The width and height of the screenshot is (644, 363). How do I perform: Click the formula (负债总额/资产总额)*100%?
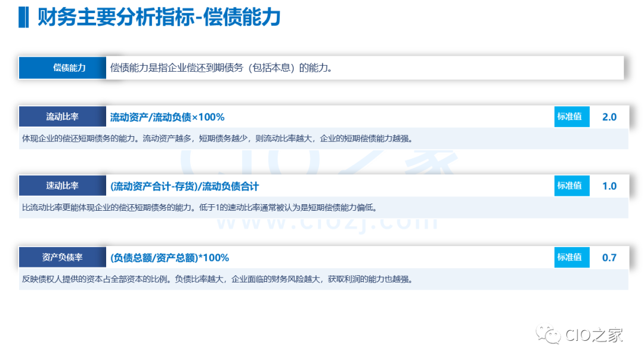169,258
